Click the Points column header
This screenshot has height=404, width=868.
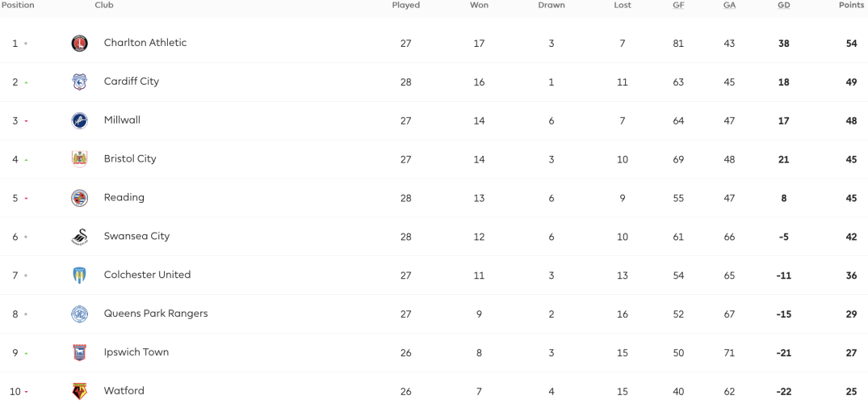(x=853, y=5)
